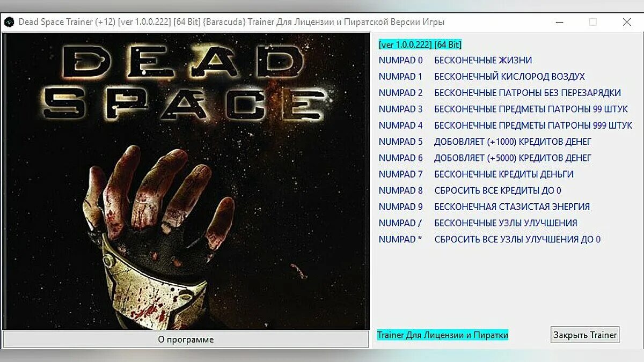Click the NUMPAD * hotkey label
The width and height of the screenshot is (644, 362).
coord(400,239)
